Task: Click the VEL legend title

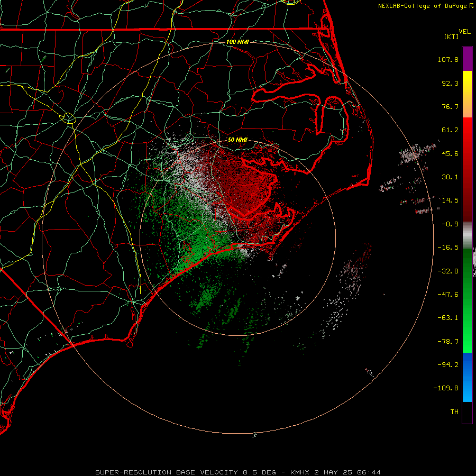Action: [x=464, y=32]
